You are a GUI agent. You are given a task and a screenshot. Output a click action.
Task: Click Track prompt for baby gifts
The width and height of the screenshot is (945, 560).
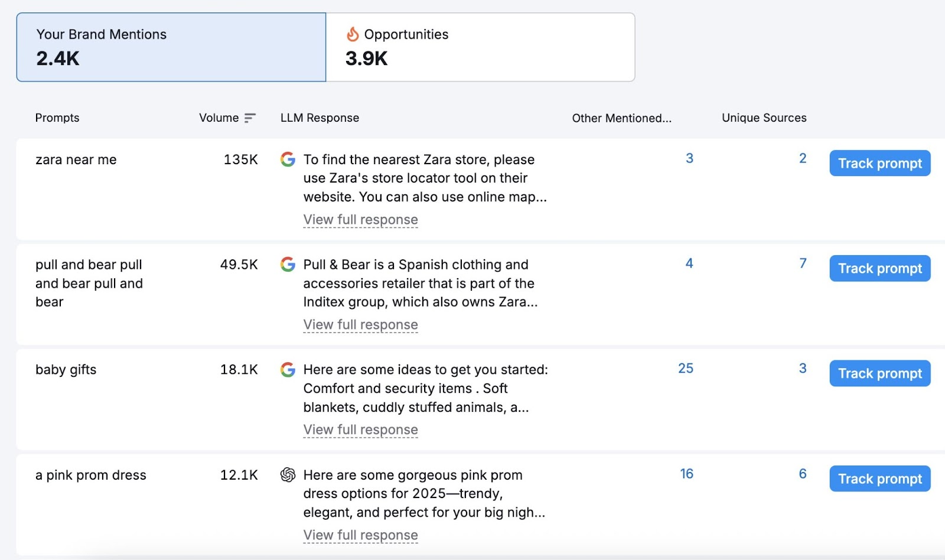(x=879, y=373)
